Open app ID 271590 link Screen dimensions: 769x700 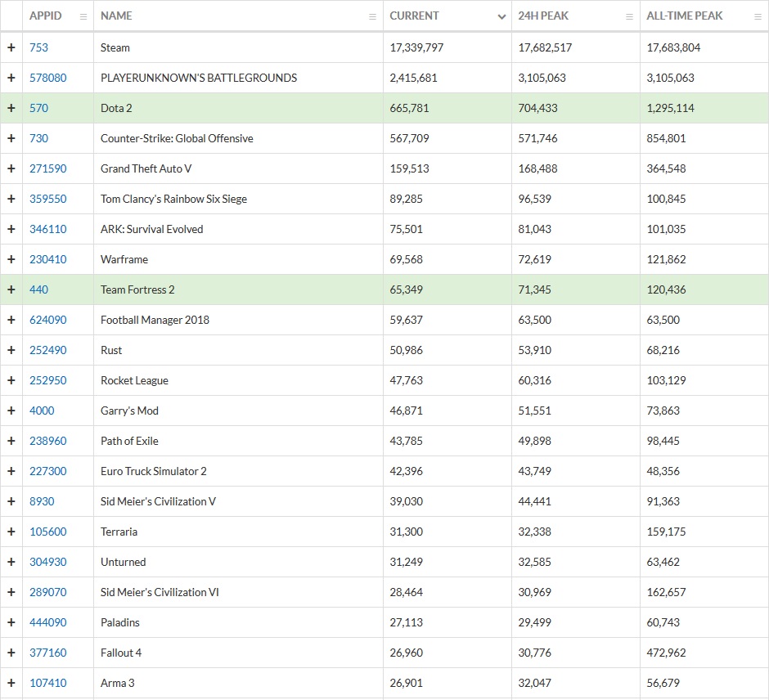[48, 168]
